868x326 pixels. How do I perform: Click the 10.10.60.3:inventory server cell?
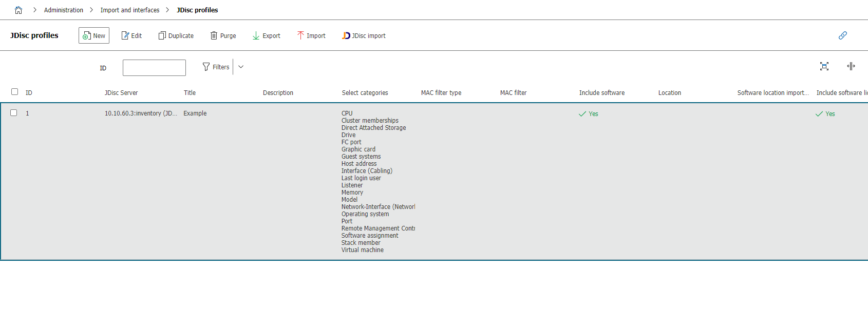point(141,113)
